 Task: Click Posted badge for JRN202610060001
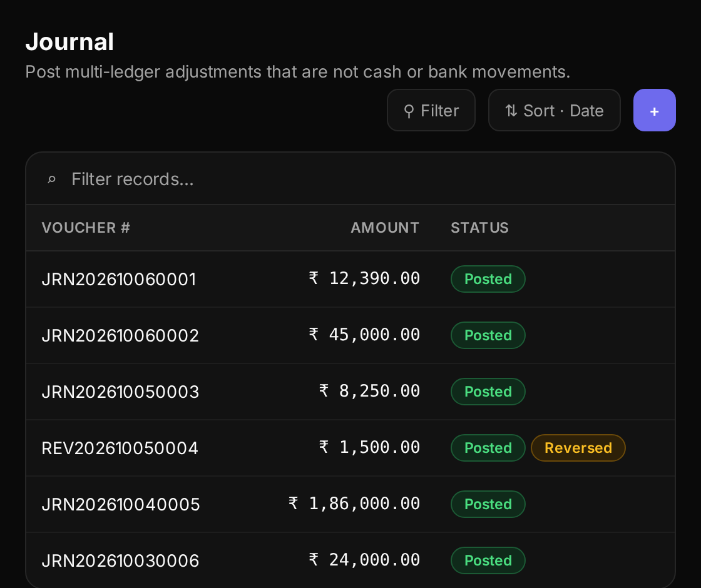click(x=488, y=279)
